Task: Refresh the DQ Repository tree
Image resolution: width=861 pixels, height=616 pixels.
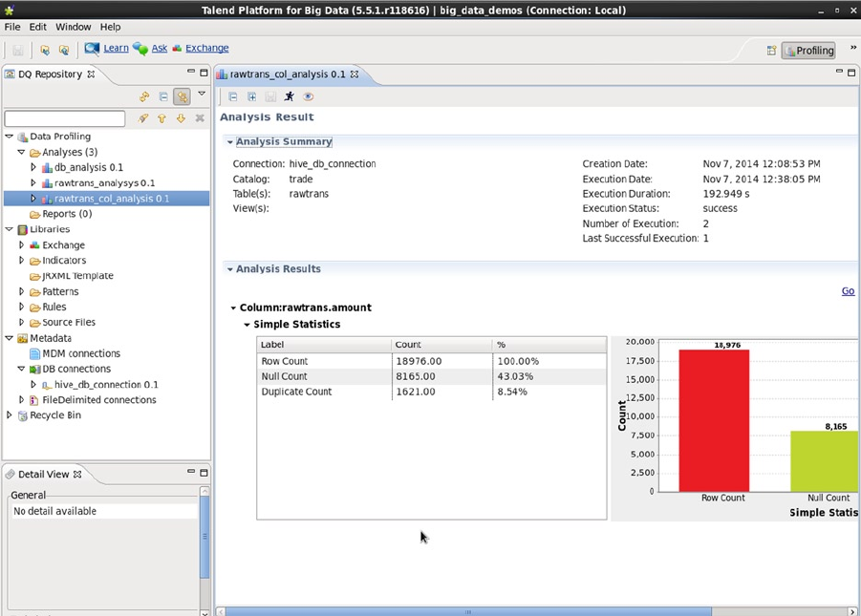Action: (x=144, y=96)
